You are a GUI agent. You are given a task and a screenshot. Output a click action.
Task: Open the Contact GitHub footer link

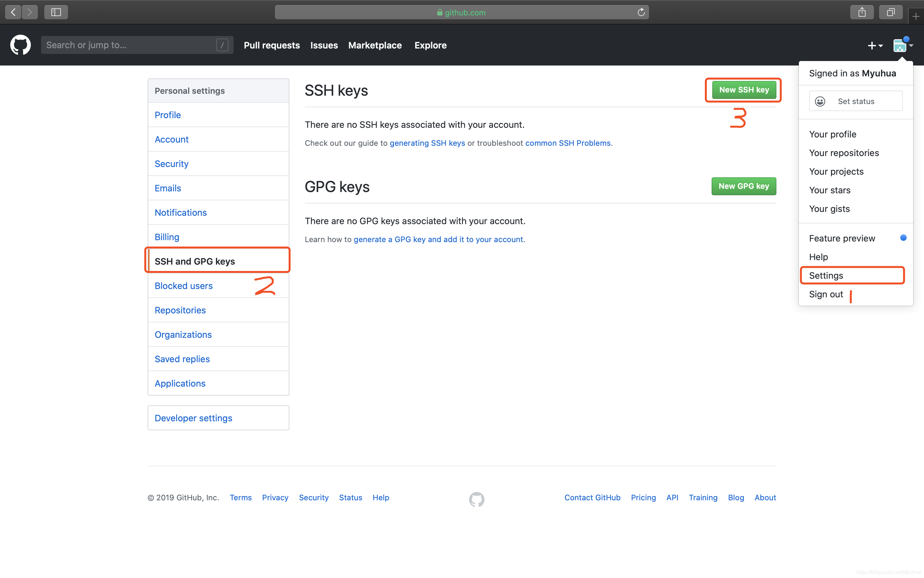(x=592, y=497)
